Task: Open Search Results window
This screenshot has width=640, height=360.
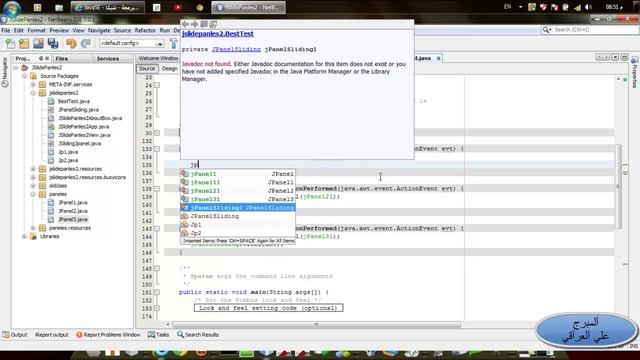Action: pos(198,335)
